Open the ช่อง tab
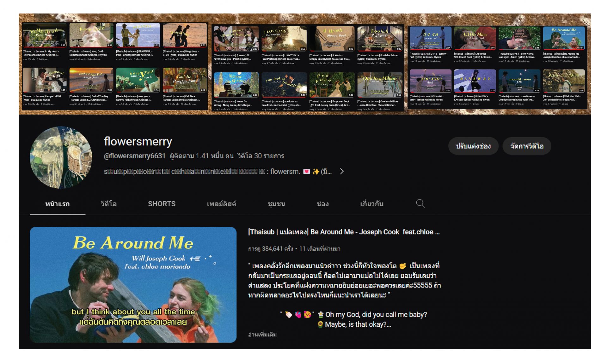 322,204
